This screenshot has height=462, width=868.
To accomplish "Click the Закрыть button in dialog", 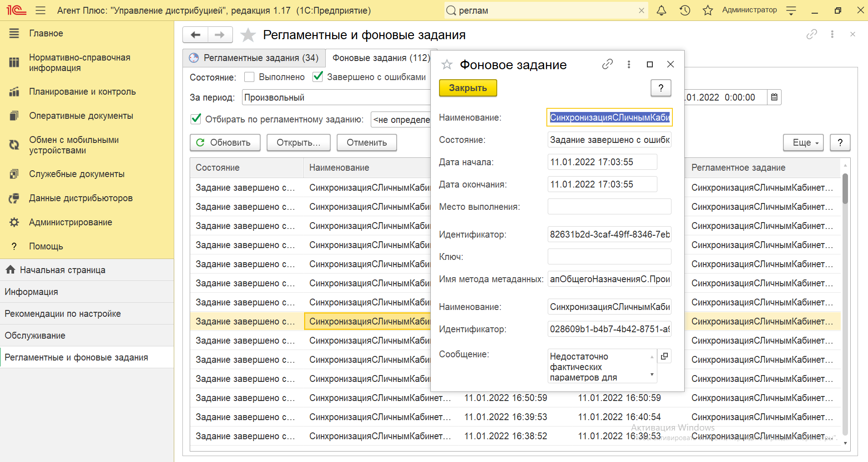I will (468, 88).
